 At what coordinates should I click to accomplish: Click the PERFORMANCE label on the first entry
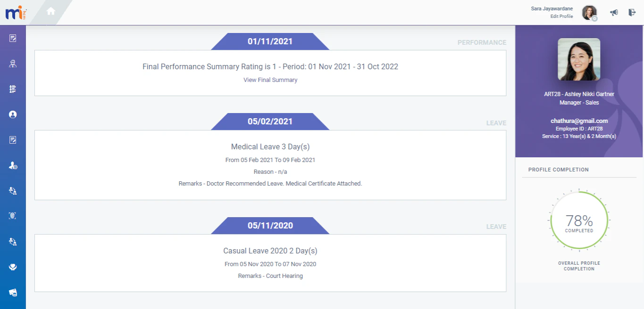tap(482, 42)
